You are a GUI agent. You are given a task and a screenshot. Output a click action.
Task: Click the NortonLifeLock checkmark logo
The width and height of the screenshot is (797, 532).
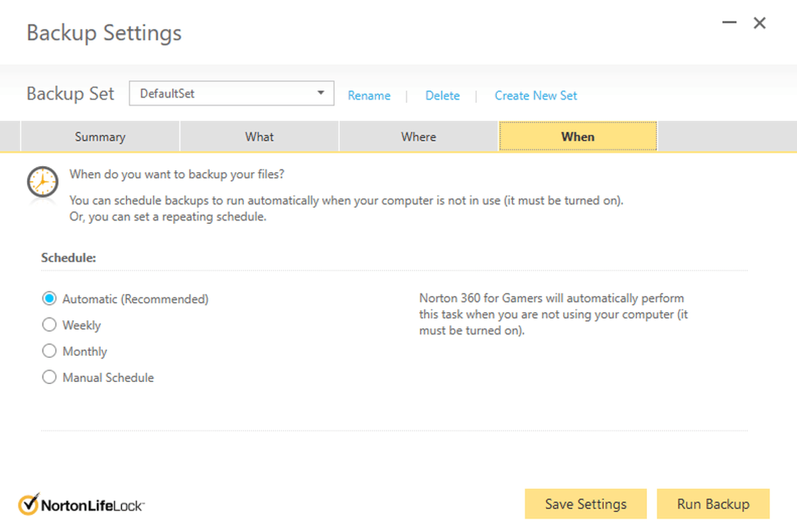pyautogui.click(x=29, y=504)
